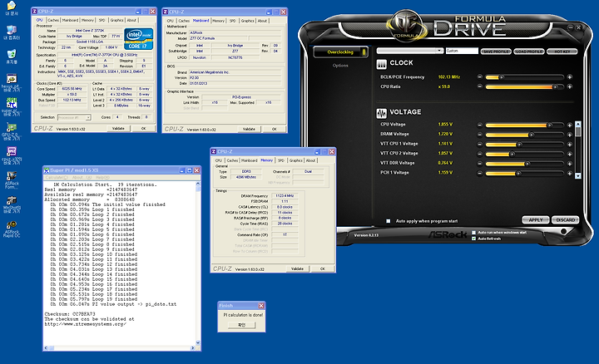Confirm the PI calculation done dialog

[241, 325]
